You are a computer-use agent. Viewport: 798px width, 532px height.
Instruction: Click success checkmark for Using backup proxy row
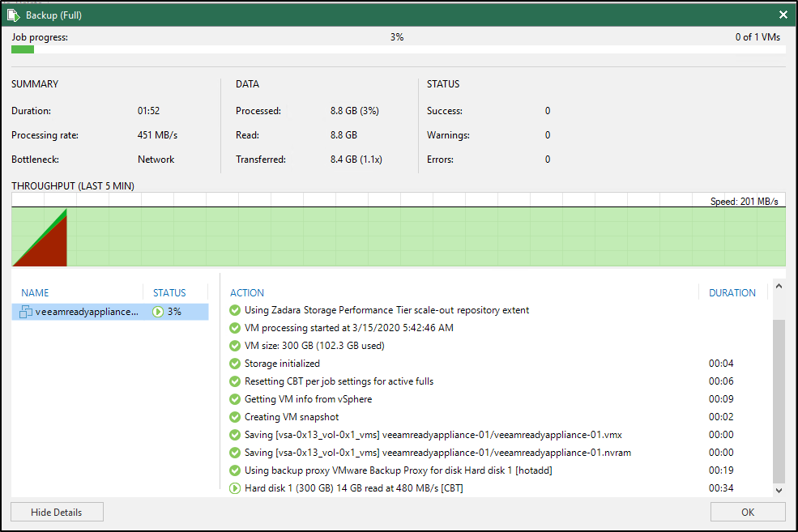tap(235, 470)
